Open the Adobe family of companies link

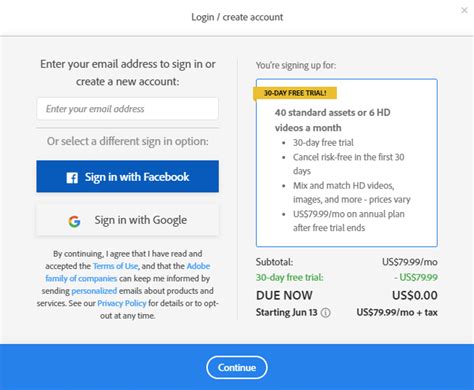click(128, 272)
